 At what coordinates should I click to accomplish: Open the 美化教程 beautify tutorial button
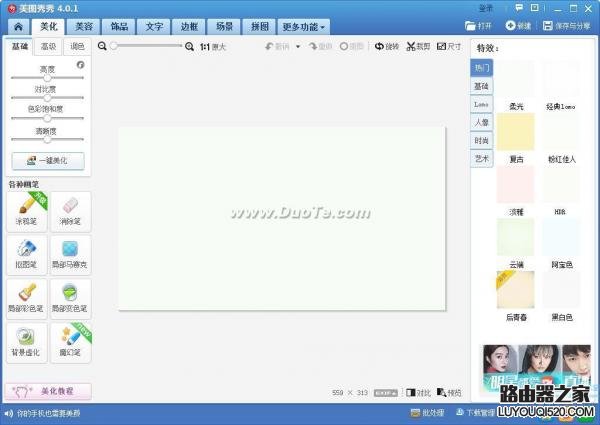click(x=48, y=391)
